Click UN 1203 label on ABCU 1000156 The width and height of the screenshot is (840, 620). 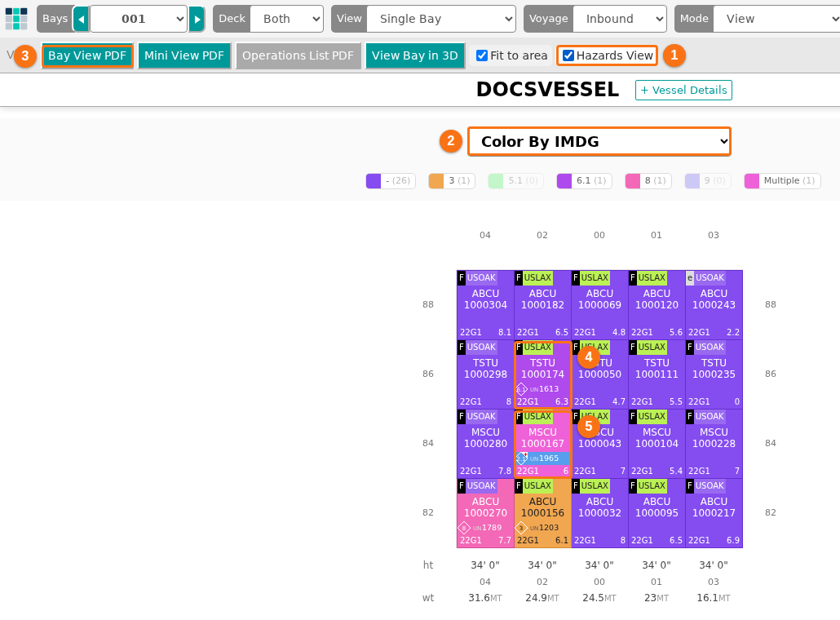[544, 528]
